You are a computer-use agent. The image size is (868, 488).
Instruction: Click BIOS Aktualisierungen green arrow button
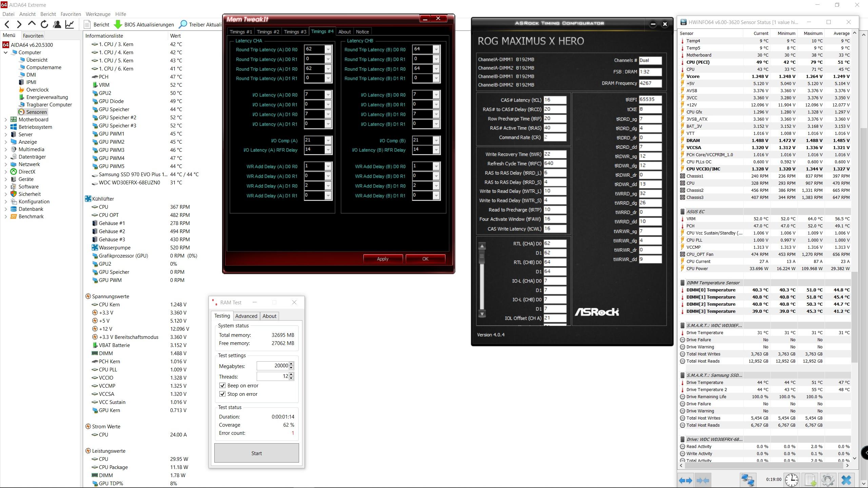tap(144, 24)
